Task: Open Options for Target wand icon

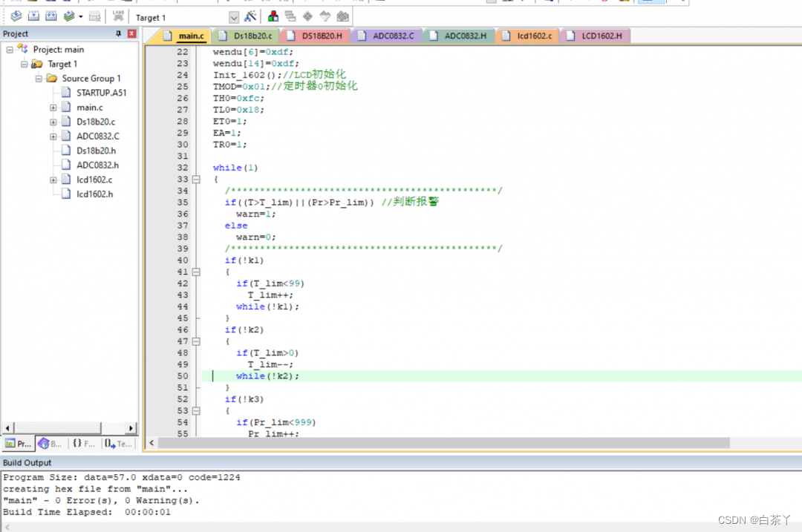Action: coord(251,17)
